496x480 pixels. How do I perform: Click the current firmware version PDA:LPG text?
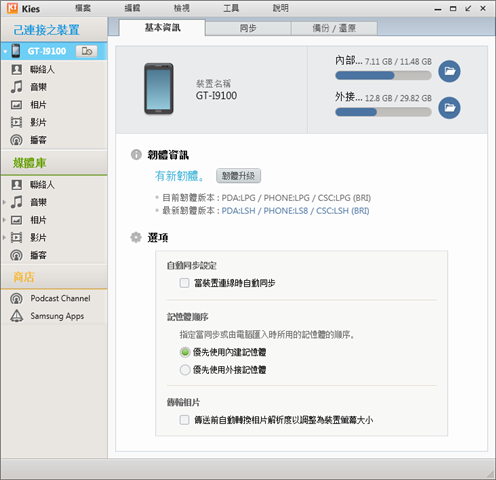point(296,198)
